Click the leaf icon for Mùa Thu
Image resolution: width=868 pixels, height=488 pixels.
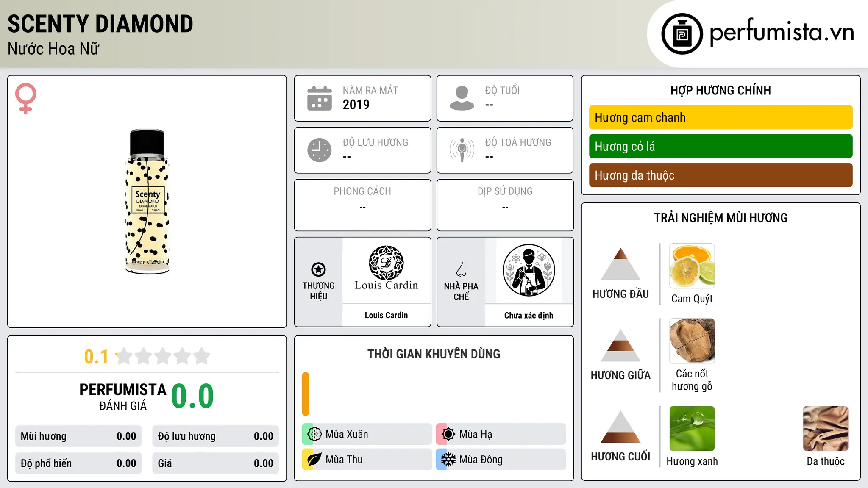314,460
